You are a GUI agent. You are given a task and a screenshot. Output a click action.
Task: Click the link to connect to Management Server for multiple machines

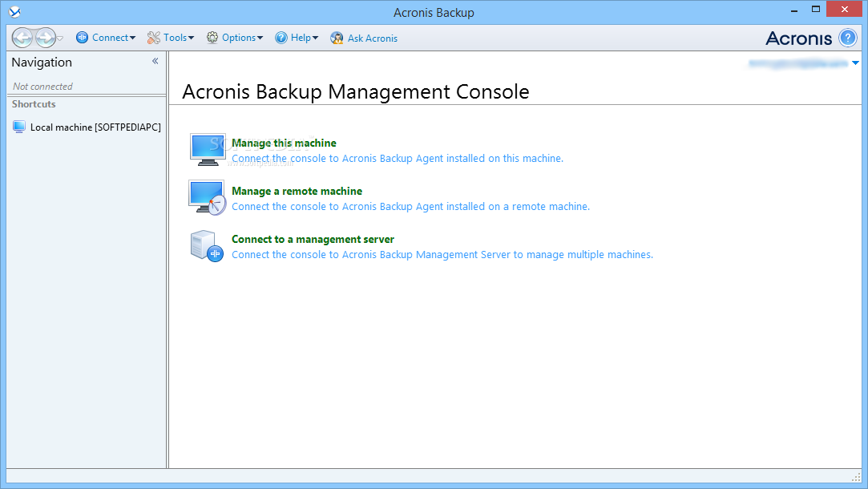click(442, 255)
